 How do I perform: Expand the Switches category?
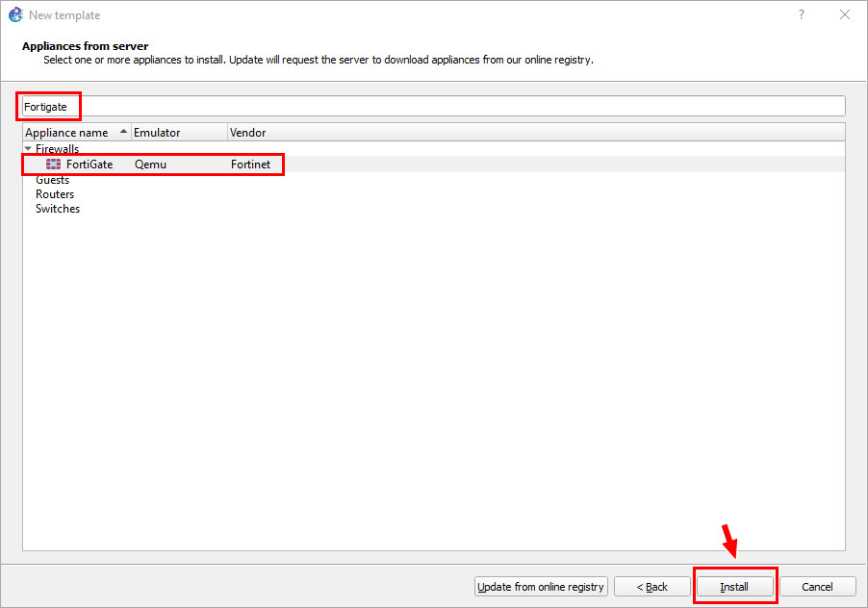point(57,208)
